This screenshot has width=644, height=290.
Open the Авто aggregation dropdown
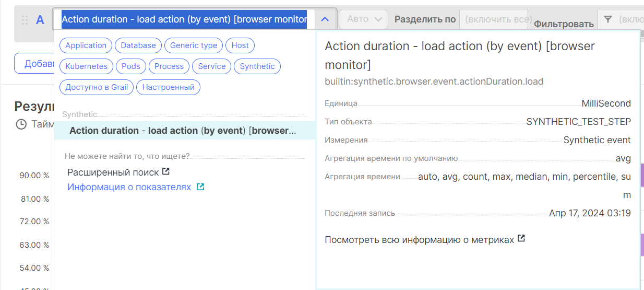tap(363, 19)
